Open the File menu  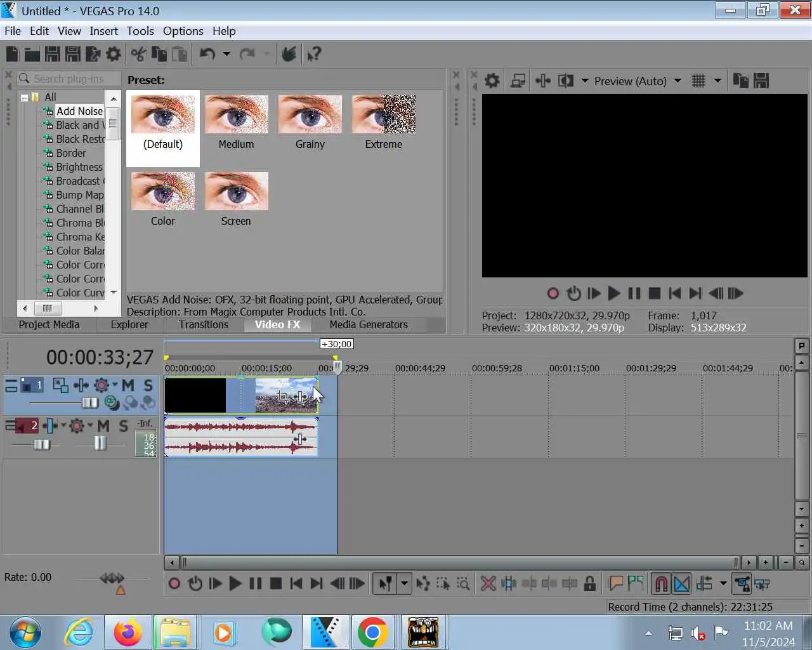tap(13, 30)
